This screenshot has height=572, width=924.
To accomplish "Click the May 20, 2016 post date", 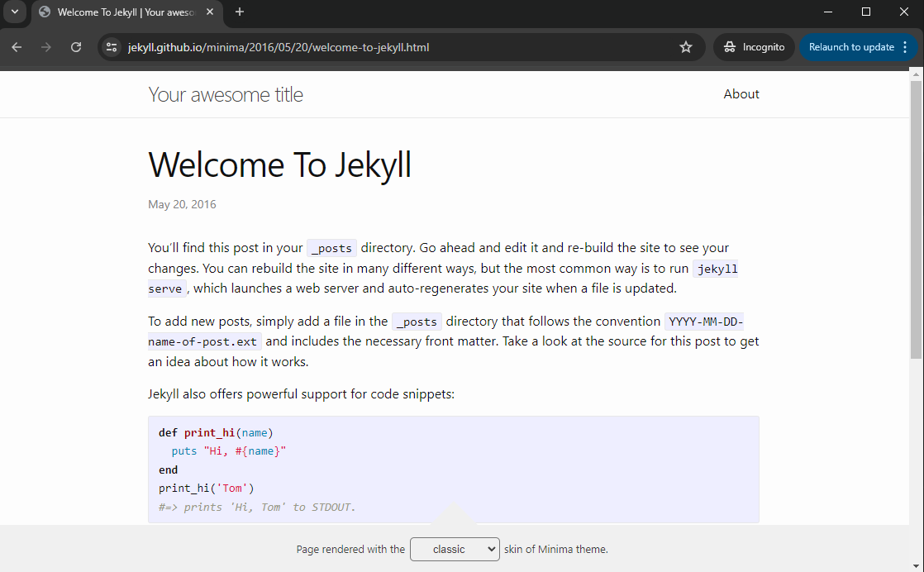I will pyautogui.click(x=182, y=204).
